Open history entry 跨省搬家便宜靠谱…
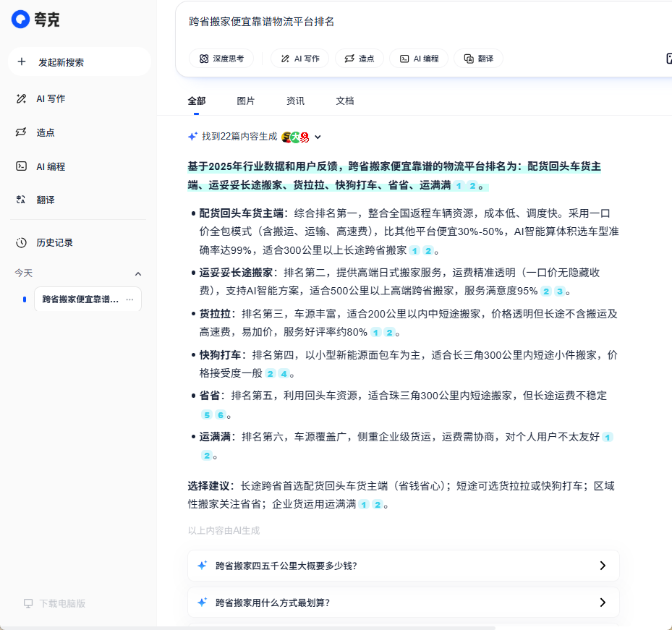The width and height of the screenshot is (672, 630). [x=80, y=299]
